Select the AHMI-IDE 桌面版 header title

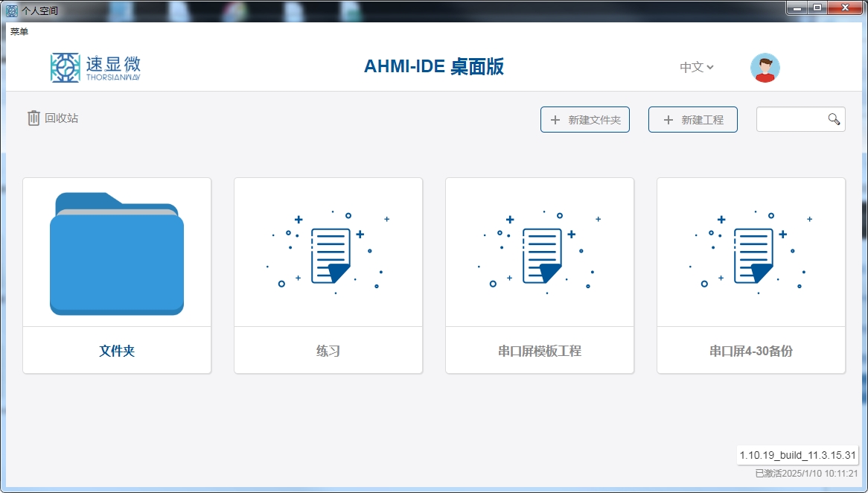pos(434,66)
